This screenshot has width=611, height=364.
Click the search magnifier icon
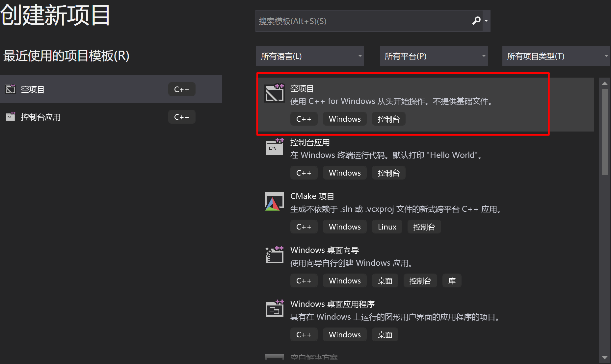(476, 21)
